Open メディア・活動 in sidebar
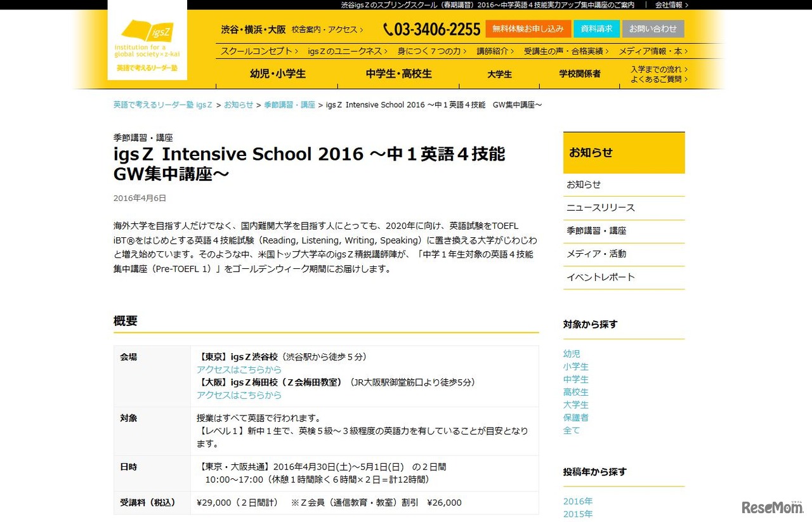The height and width of the screenshot is (522, 812). pos(624,254)
